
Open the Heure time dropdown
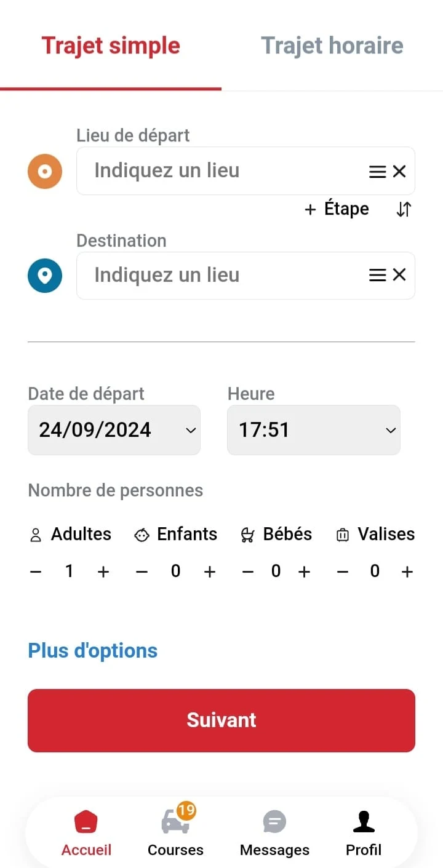[x=314, y=430]
